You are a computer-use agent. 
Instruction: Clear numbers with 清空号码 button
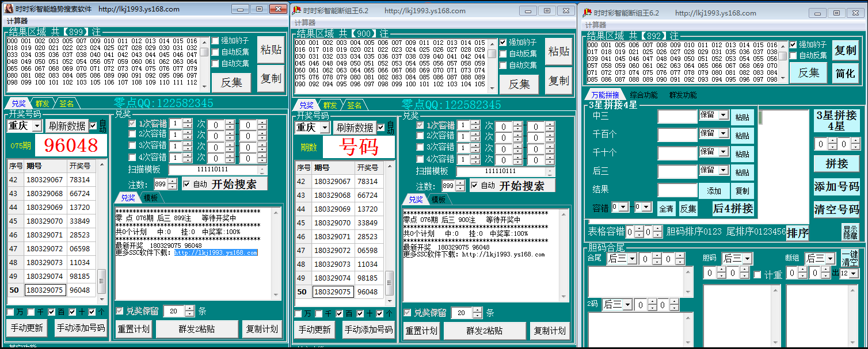pos(836,209)
